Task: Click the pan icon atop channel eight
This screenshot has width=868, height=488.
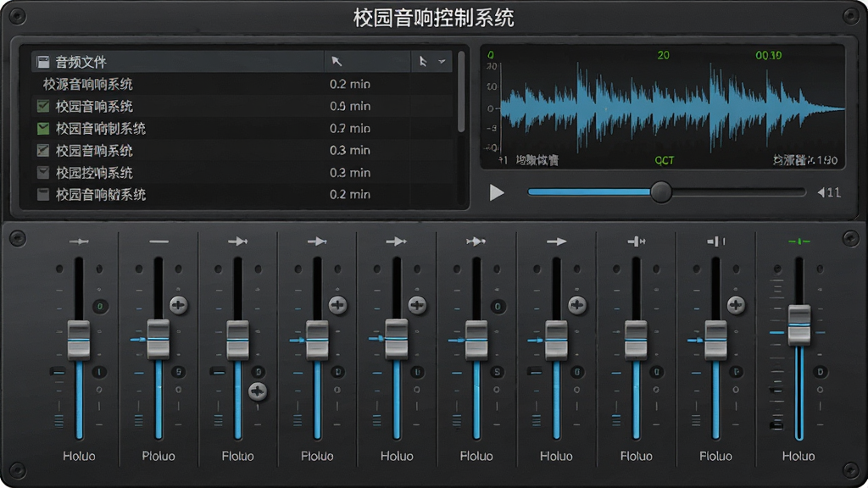Action: click(636, 241)
